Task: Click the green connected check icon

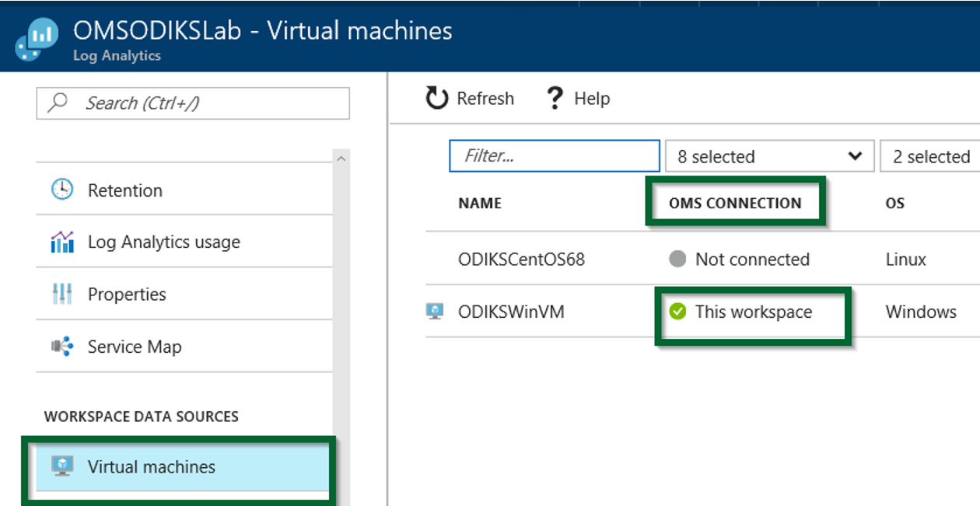Action: [x=677, y=312]
